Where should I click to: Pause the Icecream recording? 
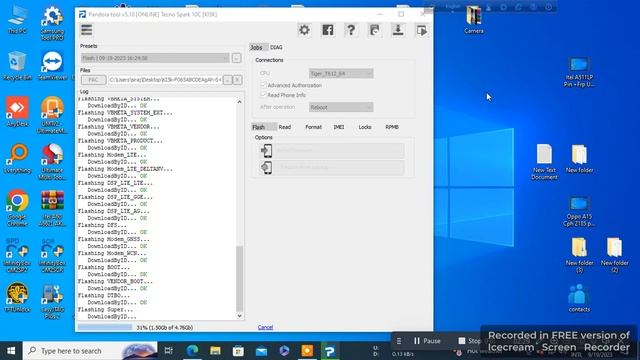[x=427, y=341]
